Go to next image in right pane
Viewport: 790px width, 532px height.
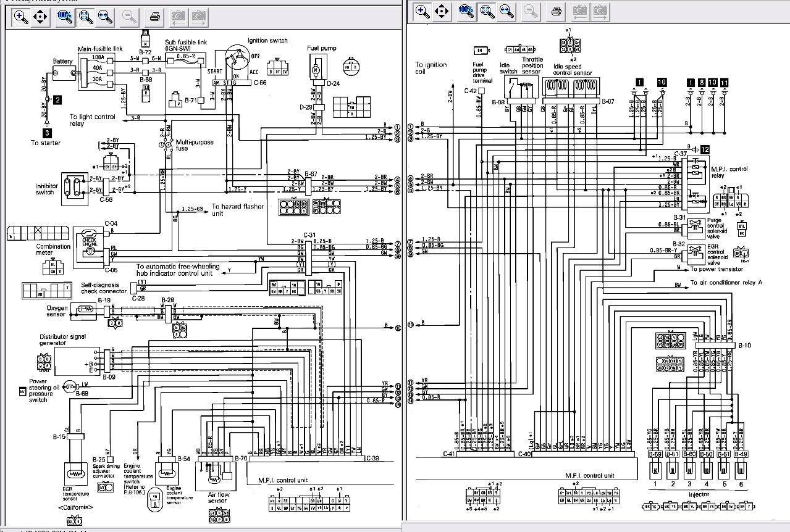(600, 10)
